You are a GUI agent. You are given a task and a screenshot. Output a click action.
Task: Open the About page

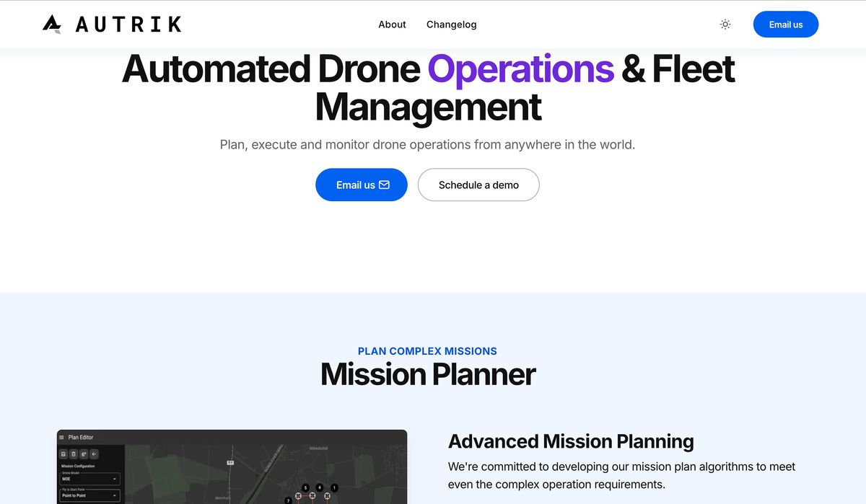click(x=392, y=25)
